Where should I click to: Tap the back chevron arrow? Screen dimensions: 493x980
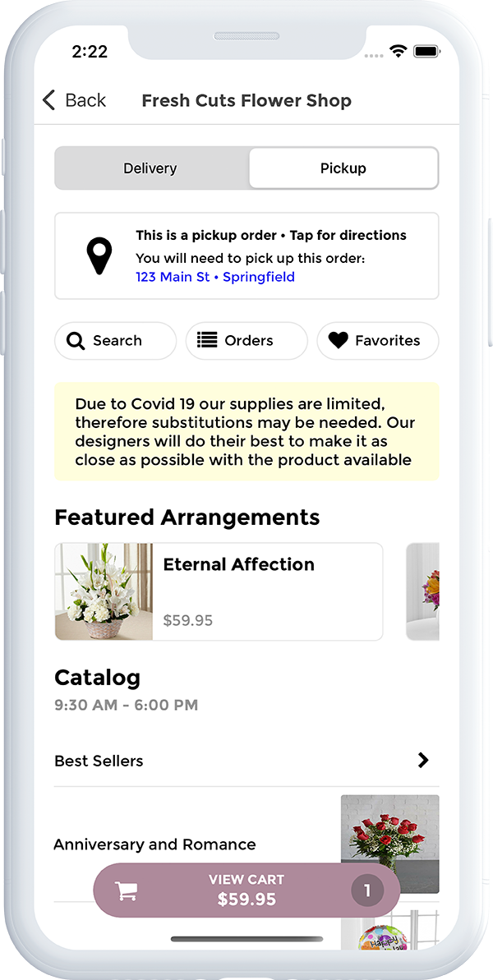(48, 100)
